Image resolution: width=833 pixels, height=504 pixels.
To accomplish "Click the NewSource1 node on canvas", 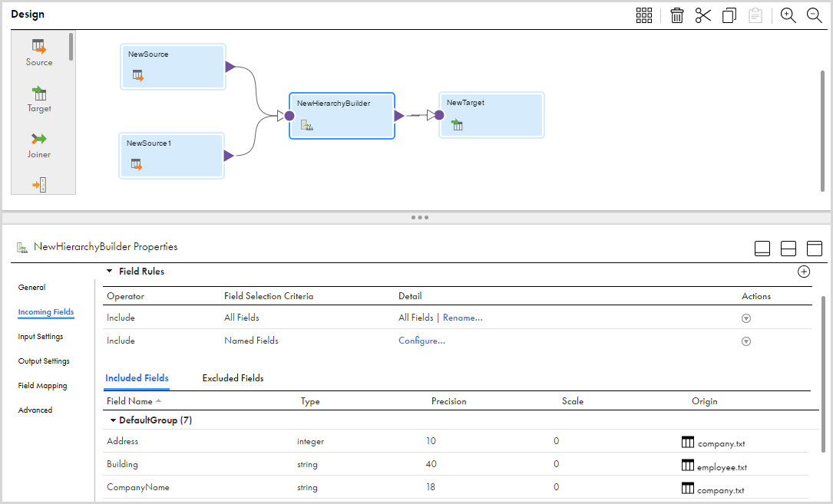I will coord(172,156).
